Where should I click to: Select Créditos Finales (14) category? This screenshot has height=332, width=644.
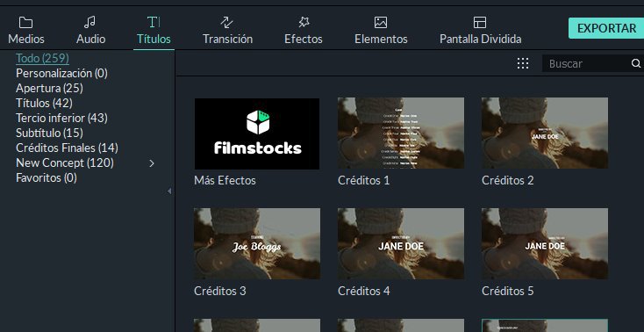(x=67, y=148)
